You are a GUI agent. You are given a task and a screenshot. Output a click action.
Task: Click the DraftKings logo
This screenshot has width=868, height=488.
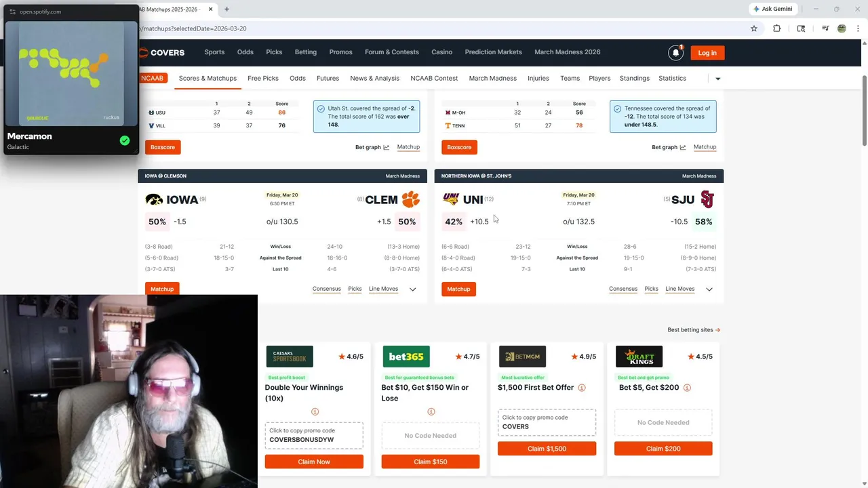point(639,357)
